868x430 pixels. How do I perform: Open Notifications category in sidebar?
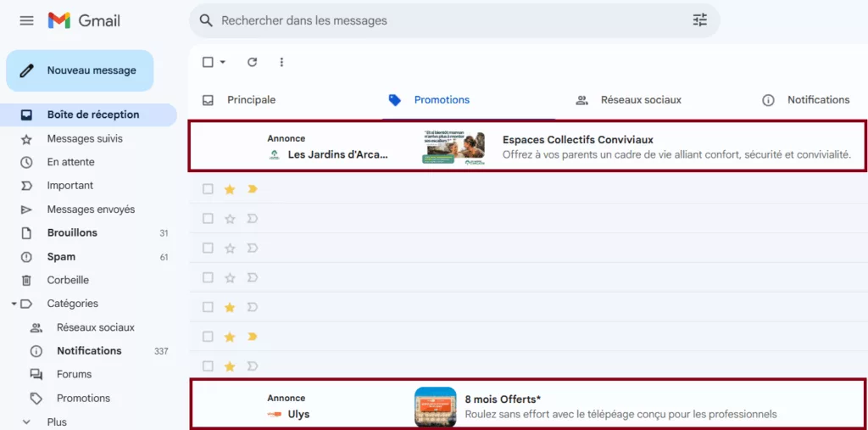pyautogui.click(x=88, y=351)
